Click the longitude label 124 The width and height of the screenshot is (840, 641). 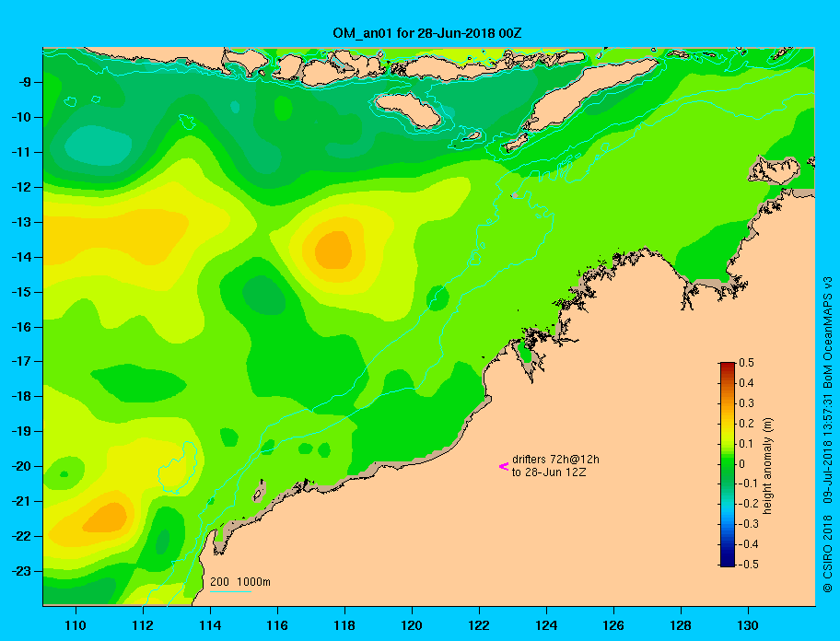[x=546, y=625]
